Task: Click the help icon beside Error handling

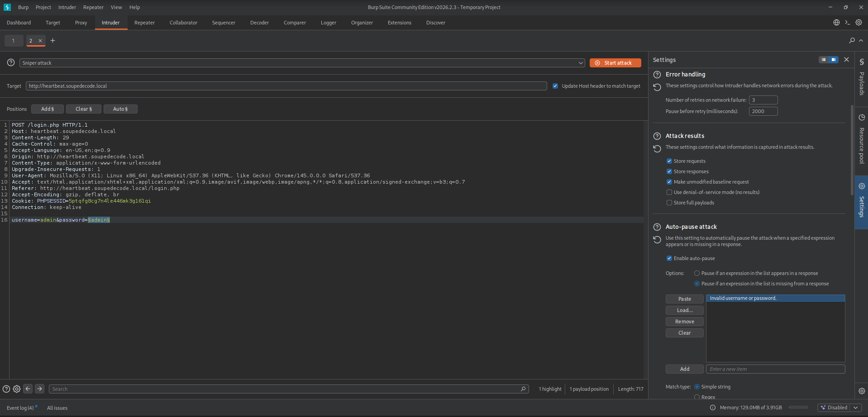Action: coord(657,75)
